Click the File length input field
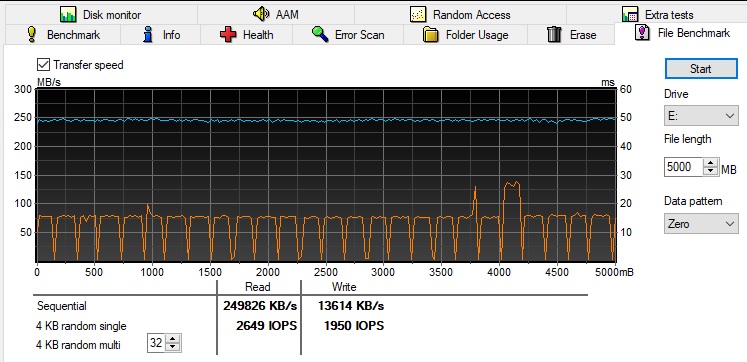The image size is (747, 362). pyautogui.click(x=685, y=167)
